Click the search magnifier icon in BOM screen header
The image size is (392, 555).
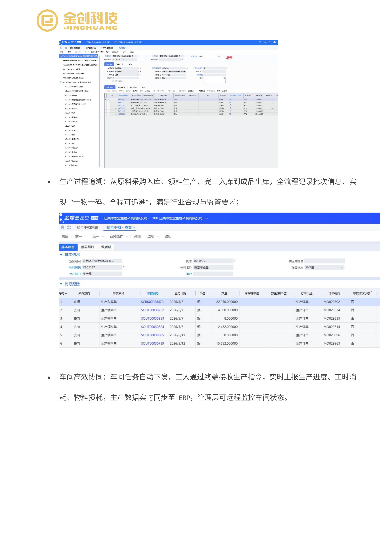click(x=260, y=42)
